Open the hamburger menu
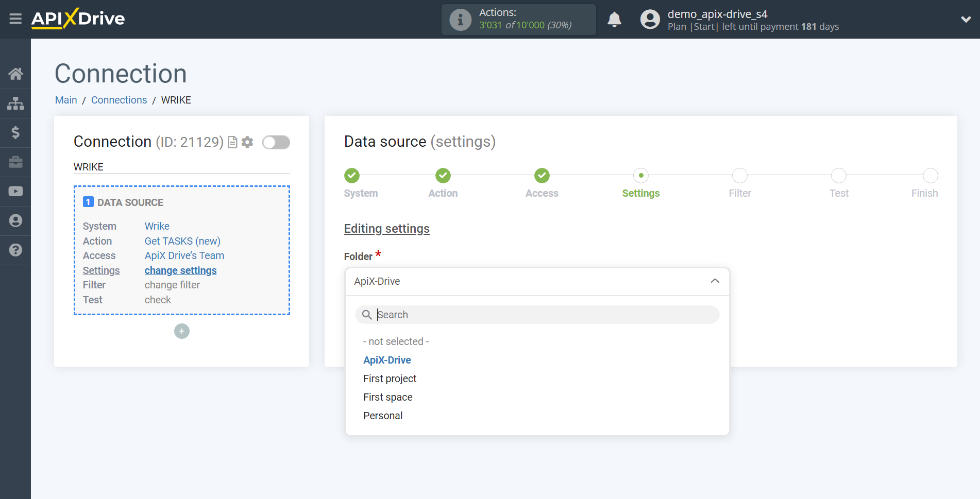 pyautogui.click(x=15, y=19)
